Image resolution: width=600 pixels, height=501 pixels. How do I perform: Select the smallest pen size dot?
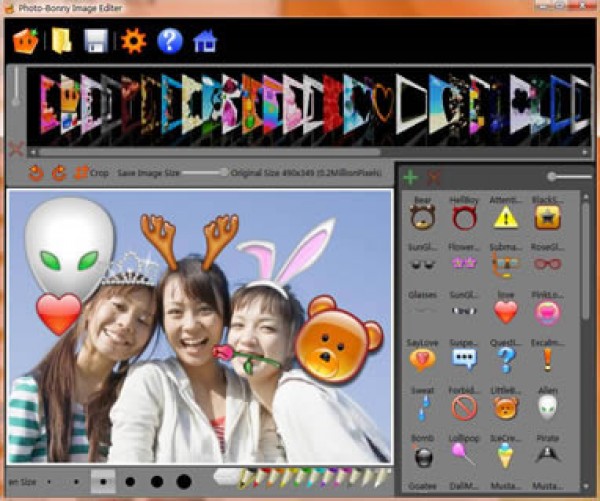[50, 482]
